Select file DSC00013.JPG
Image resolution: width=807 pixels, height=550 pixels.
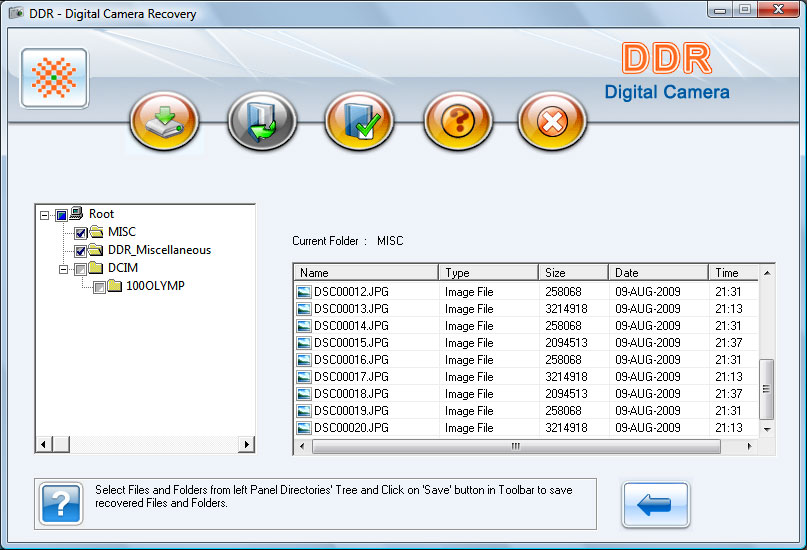pos(351,309)
